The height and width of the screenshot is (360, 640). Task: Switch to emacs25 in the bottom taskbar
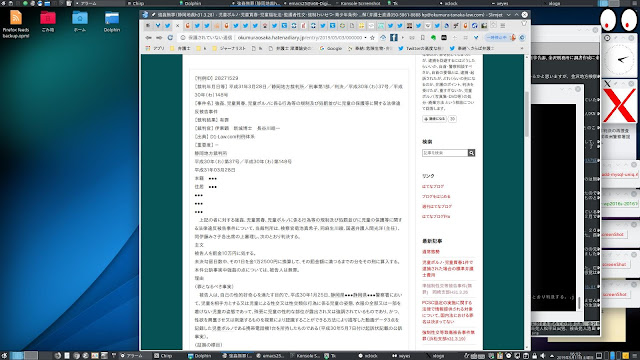271,356
